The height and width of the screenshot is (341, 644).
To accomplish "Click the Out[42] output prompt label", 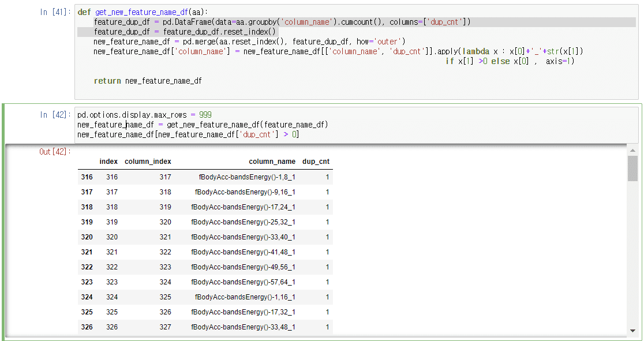I will click(x=55, y=152).
